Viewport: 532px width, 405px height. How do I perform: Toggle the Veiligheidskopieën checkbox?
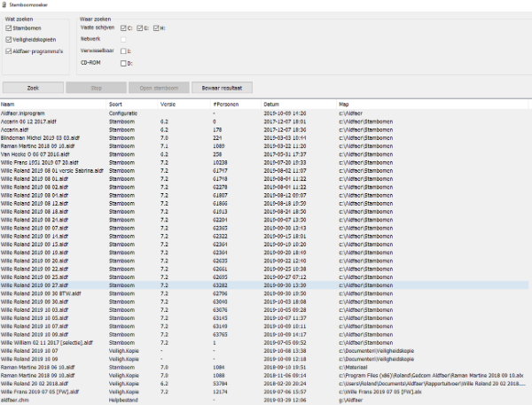pyautogui.click(x=9, y=40)
